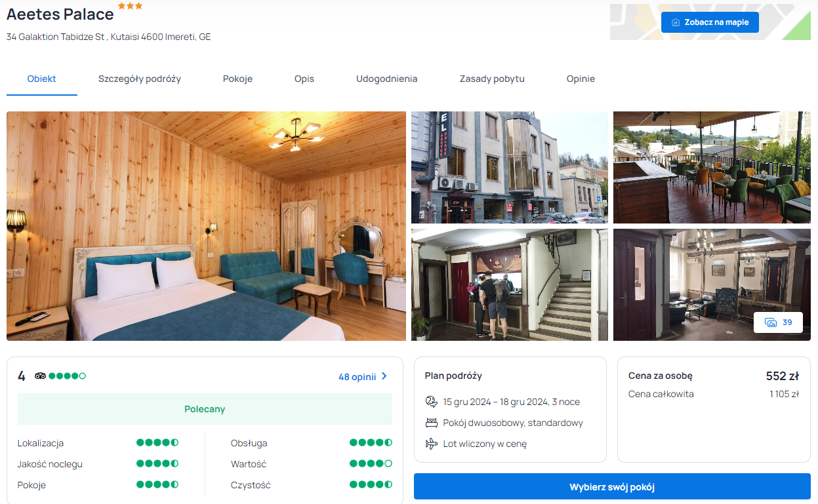Select the Opinie tab
This screenshot has width=818, height=504.
pyautogui.click(x=581, y=79)
